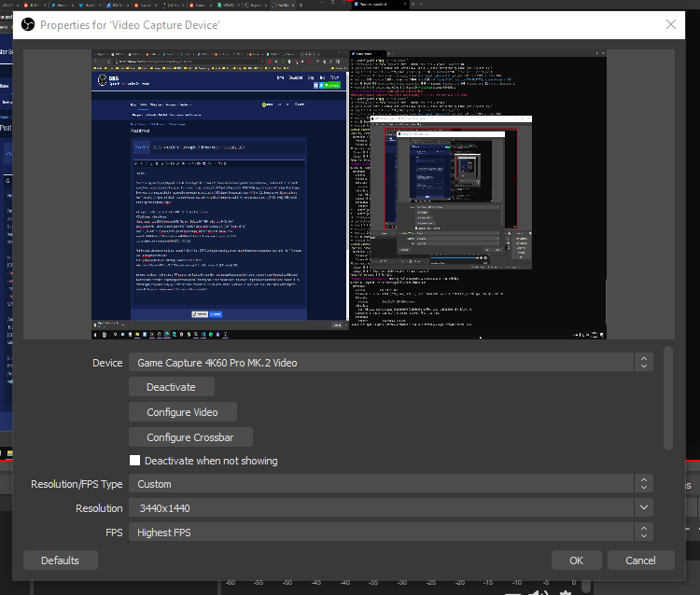Viewport: 700px width, 595px height.
Task: Open the FPS dropdown showing Highest FPS
Action: click(x=391, y=533)
